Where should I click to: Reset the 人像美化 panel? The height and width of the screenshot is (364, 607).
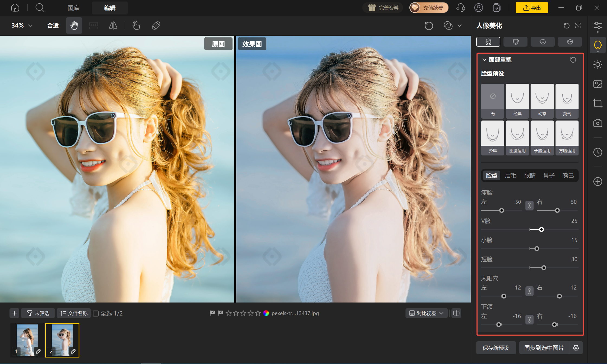click(x=566, y=25)
